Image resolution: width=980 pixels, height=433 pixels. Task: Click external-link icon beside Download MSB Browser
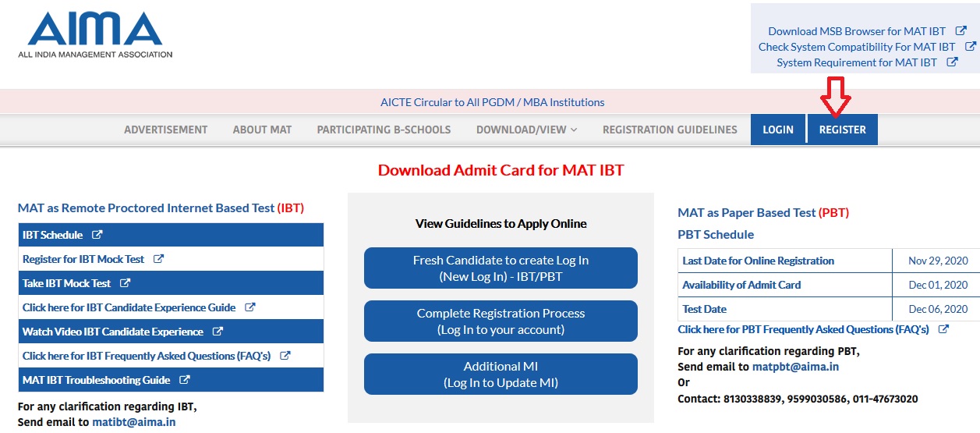pyautogui.click(x=961, y=31)
